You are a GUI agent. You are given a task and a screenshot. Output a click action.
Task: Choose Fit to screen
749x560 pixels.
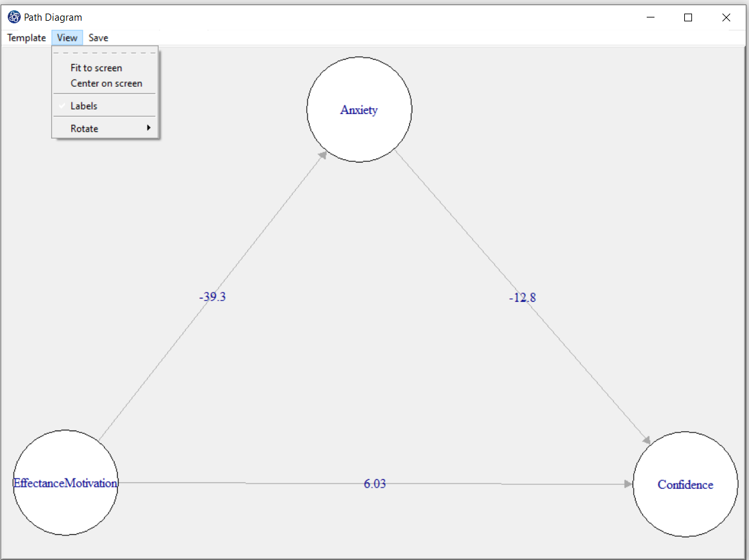(96, 68)
